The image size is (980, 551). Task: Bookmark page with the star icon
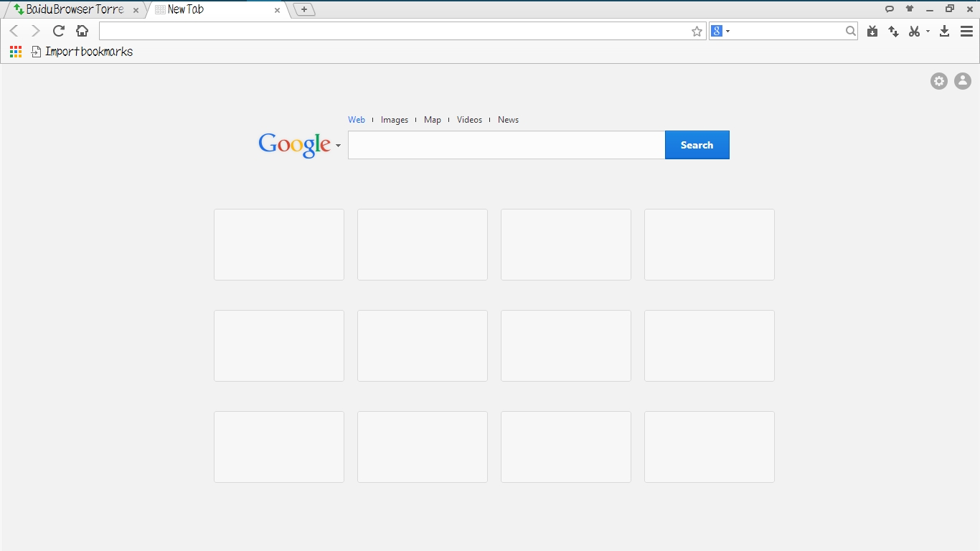coord(697,31)
